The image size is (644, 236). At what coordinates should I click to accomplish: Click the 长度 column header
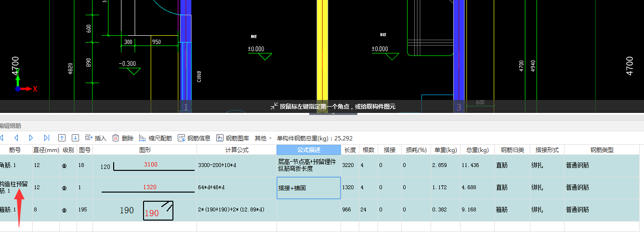tap(350, 150)
